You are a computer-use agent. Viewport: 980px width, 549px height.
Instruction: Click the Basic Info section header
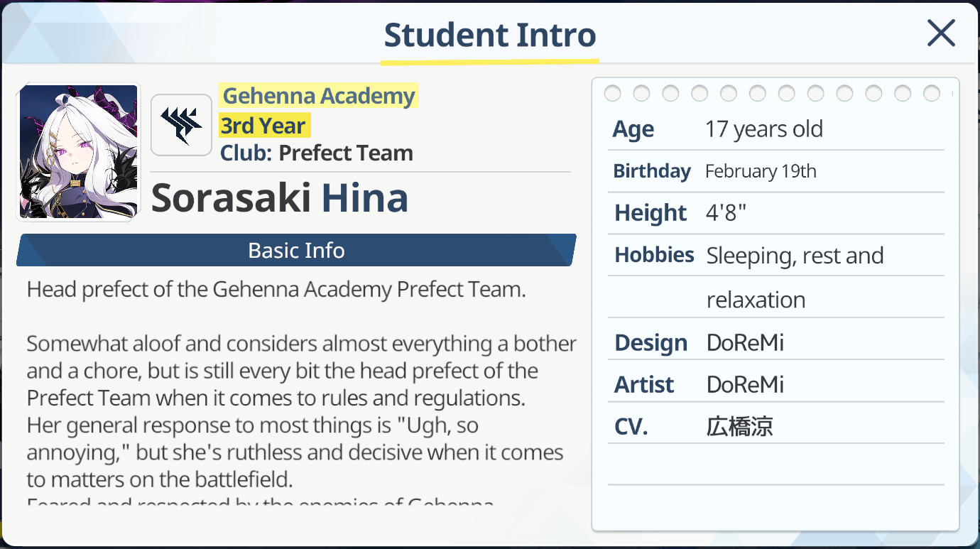(296, 251)
